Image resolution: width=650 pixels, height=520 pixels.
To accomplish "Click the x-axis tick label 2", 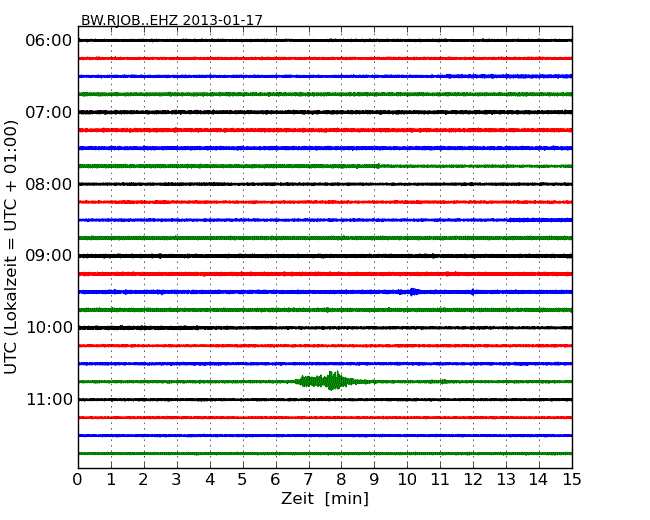I will pyautogui.click(x=143, y=480).
